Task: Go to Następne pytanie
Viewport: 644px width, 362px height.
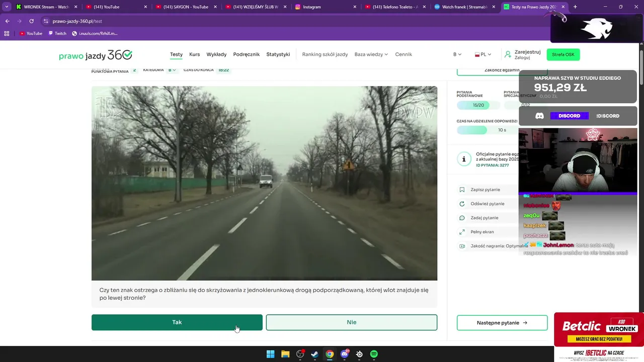Action: tap(502, 323)
